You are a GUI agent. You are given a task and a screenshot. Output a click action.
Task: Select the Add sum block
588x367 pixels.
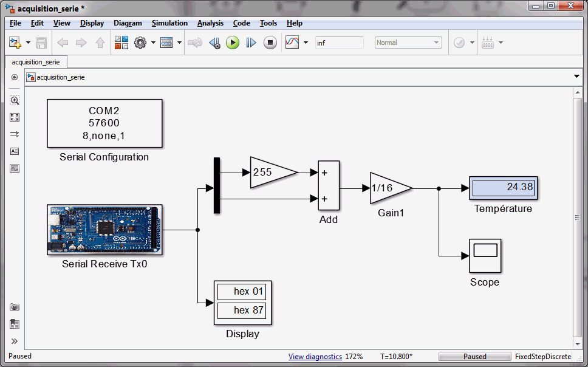329,185
